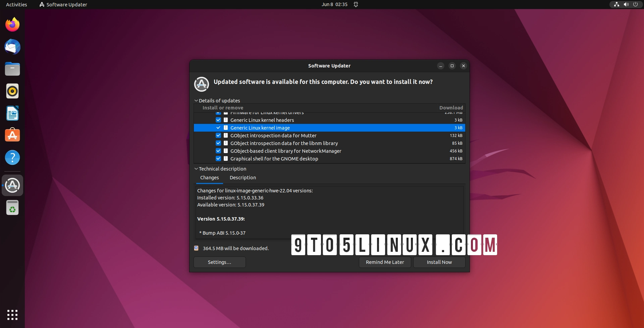Click the Remind Me Later button
This screenshot has height=328, width=644.
tap(385, 262)
